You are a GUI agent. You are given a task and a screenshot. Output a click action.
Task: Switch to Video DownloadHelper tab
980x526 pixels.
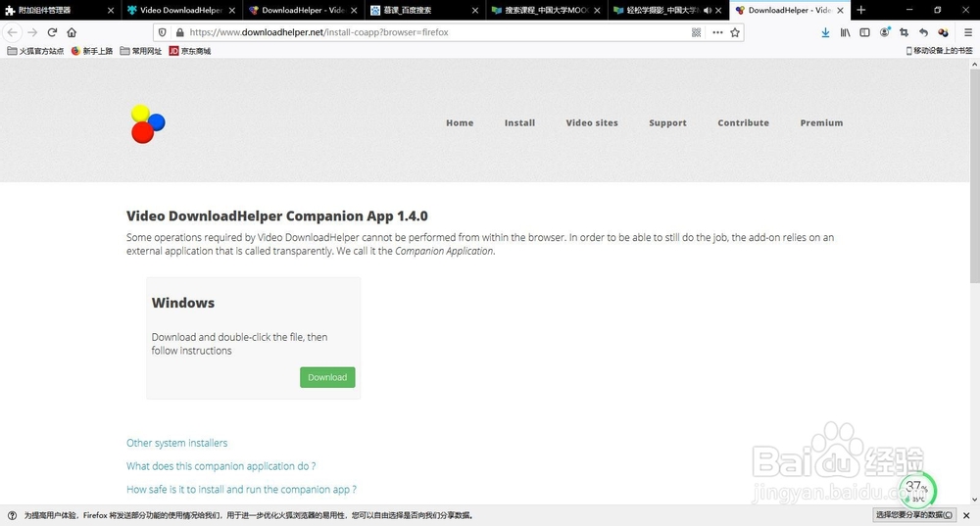point(181,10)
